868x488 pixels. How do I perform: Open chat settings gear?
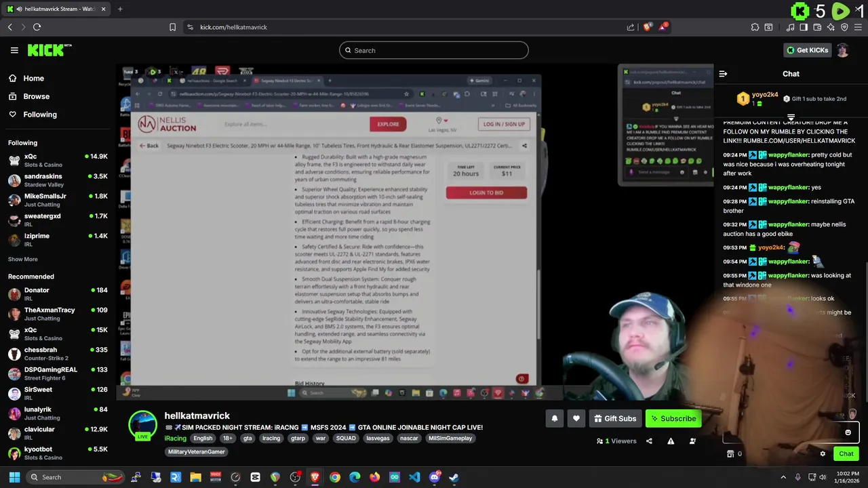click(823, 454)
